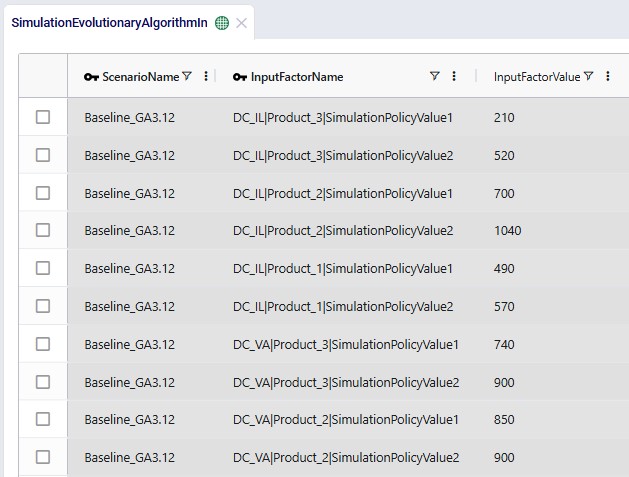Select cell DC_IL|Product_3|SimulationPolicyValue2
Viewport: 629px width, 477px height.
click(343, 155)
